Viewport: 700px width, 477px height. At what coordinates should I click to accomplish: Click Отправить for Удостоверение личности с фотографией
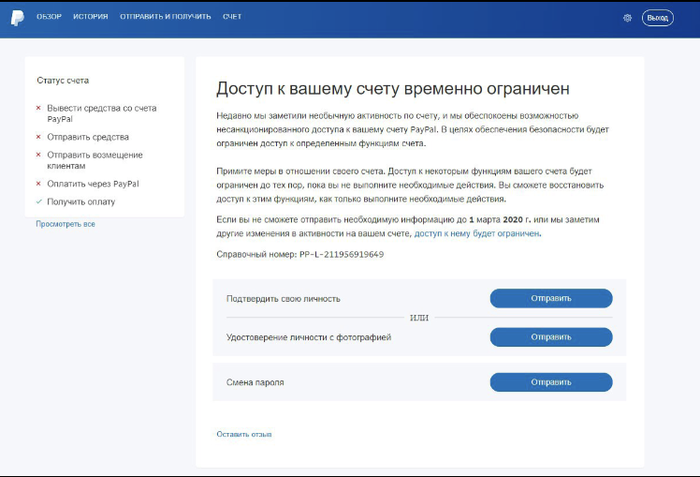pos(551,337)
